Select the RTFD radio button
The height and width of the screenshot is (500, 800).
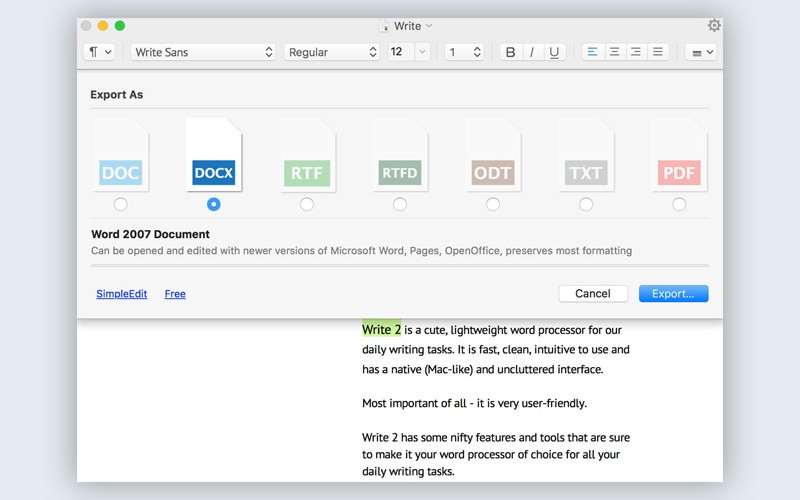(400, 204)
